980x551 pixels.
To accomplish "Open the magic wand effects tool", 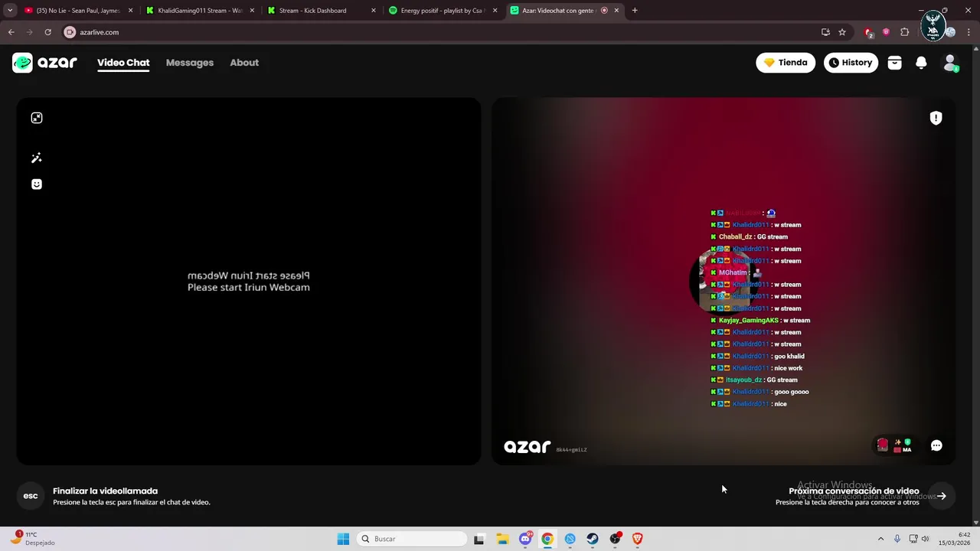I will pyautogui.click(x=37, y=158).
